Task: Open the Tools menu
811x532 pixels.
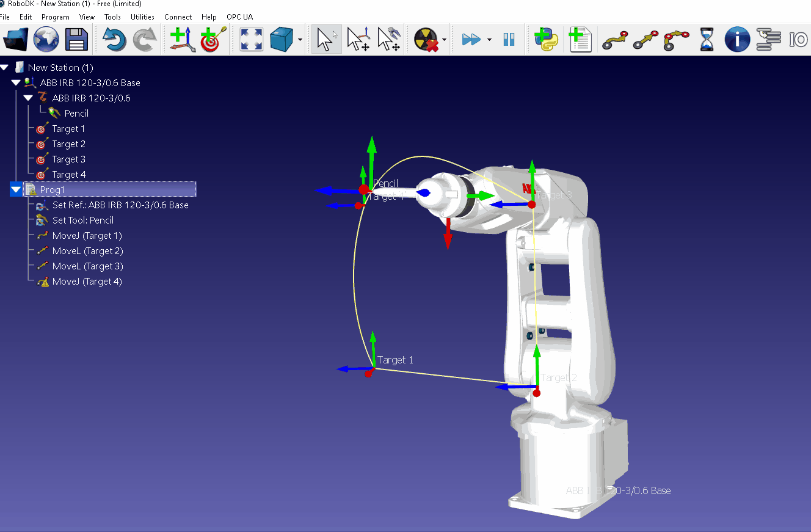Action: (112, 17)
